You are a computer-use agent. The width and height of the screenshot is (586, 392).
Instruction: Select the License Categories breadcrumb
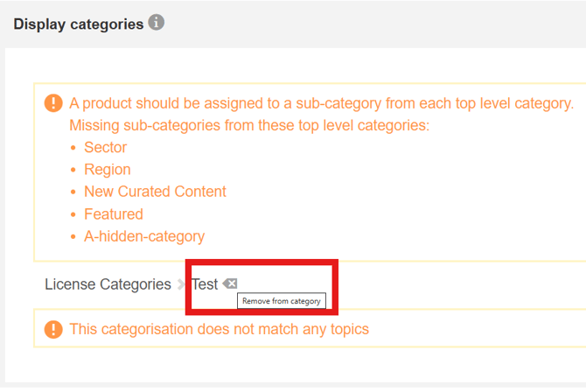pos(108,284)
